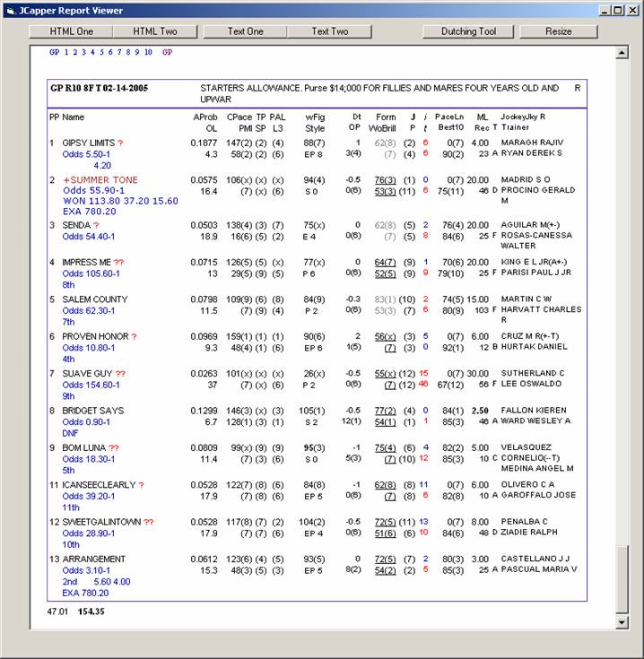Click the bold 2.50 morning line for BRIDGET SAYS
Screen dimensions: 644x659
[480, 411]
